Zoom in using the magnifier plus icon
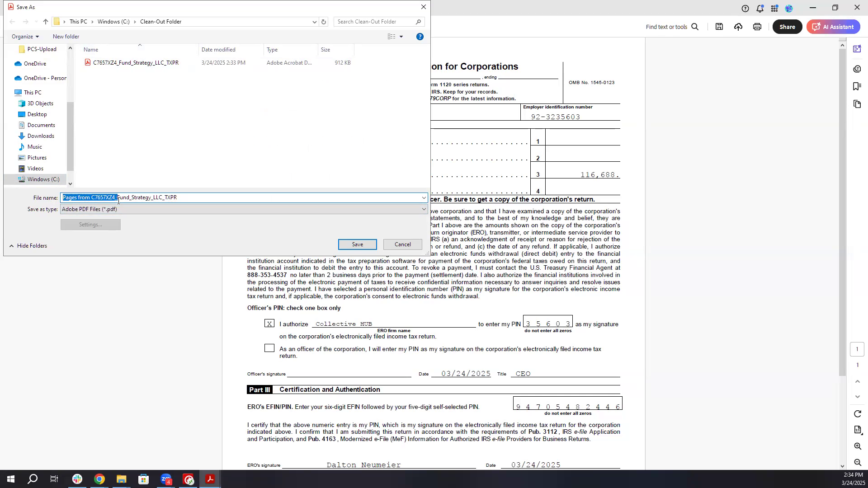This screenshot has height=488, width=868. (857, 446)
